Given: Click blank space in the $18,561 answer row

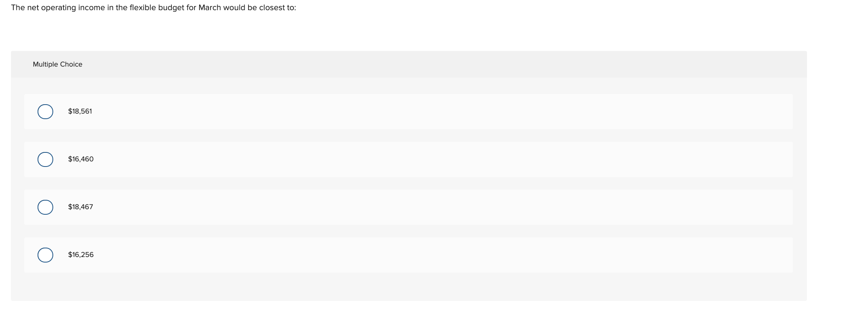Looking at the screenshot, I should click(430, 112).
